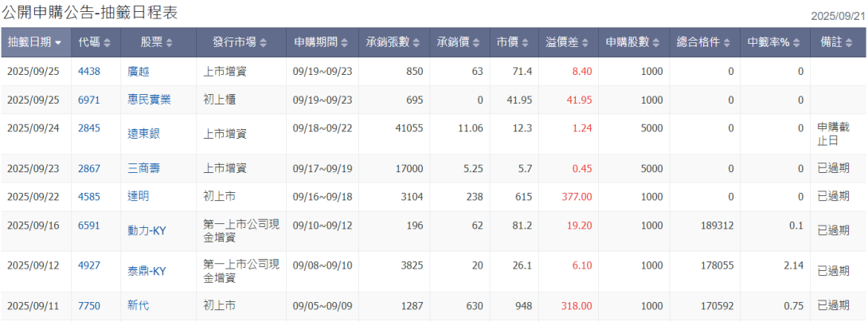
Task: Sort table by 發行市場 column
Action: pos(240,42)
